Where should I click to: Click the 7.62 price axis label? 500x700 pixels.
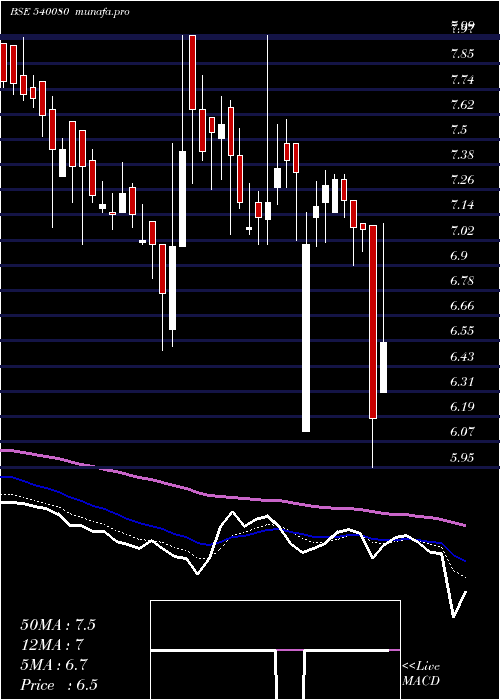pyautogui.click(x=462, y=105)
